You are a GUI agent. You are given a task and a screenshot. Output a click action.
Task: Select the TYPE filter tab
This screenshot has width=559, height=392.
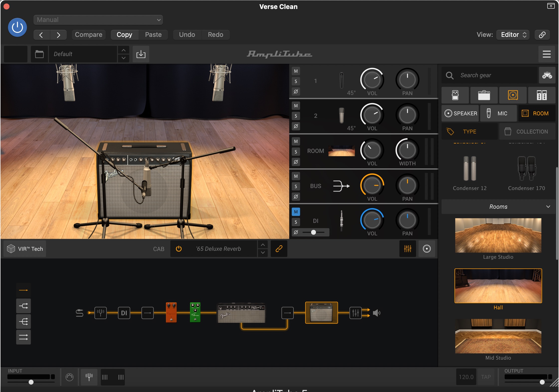[470, 131]
